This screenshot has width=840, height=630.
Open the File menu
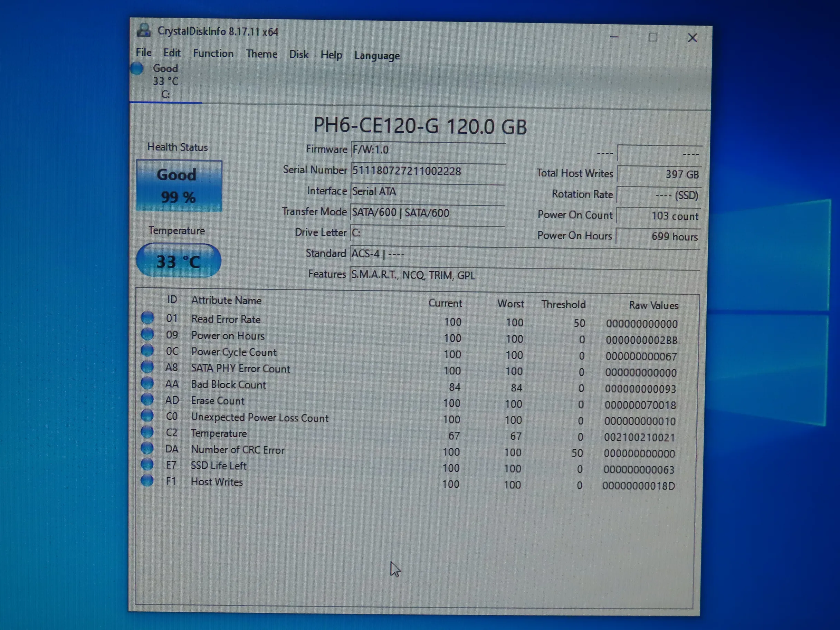144,52
